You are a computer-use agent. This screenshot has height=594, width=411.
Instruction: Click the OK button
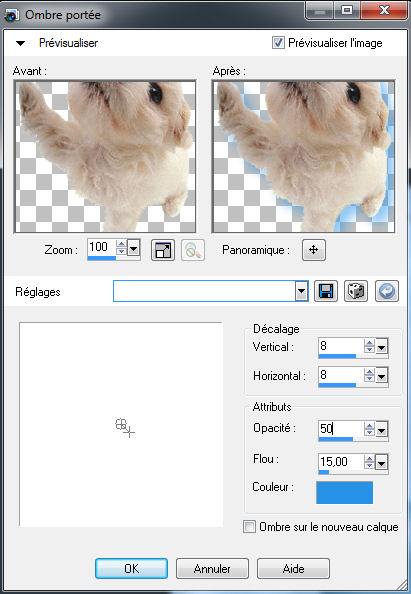[131, 568]
